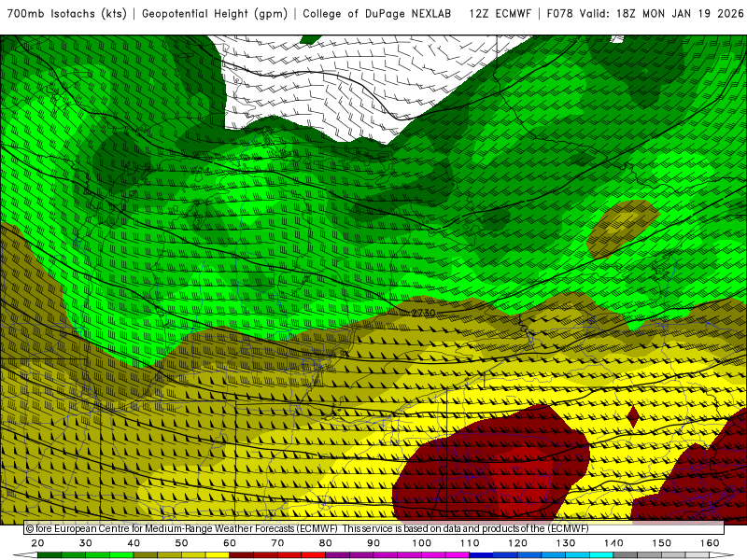Click the '120' label on color scale
The width and height of the screenshot is (747, 560).
click(x=517, y=543)
